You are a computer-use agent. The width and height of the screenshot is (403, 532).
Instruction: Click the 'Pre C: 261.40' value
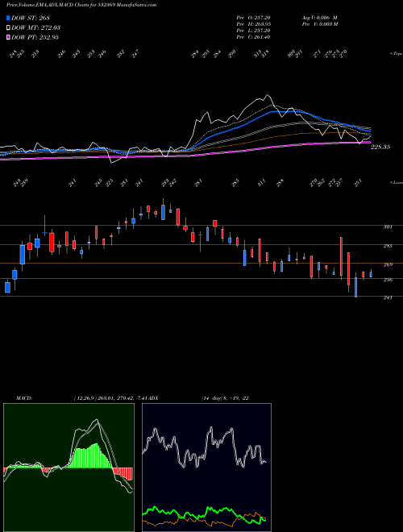tap(253, 37)
